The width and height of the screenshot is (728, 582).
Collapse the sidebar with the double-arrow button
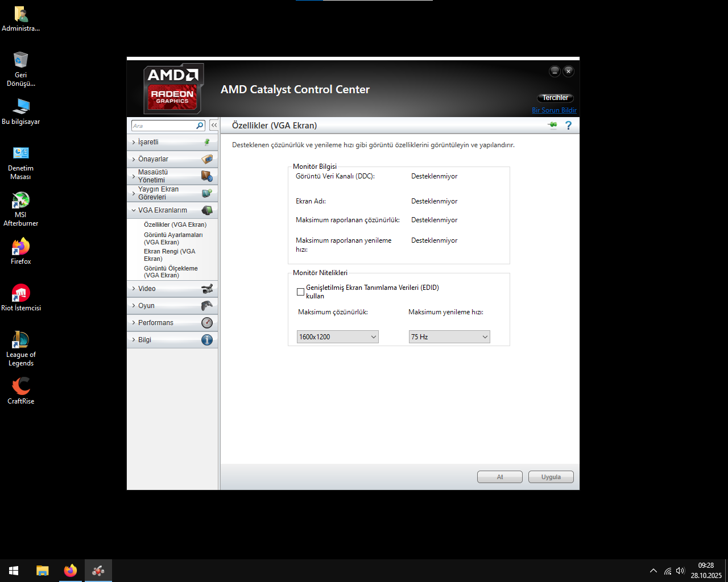coord(214,125)
